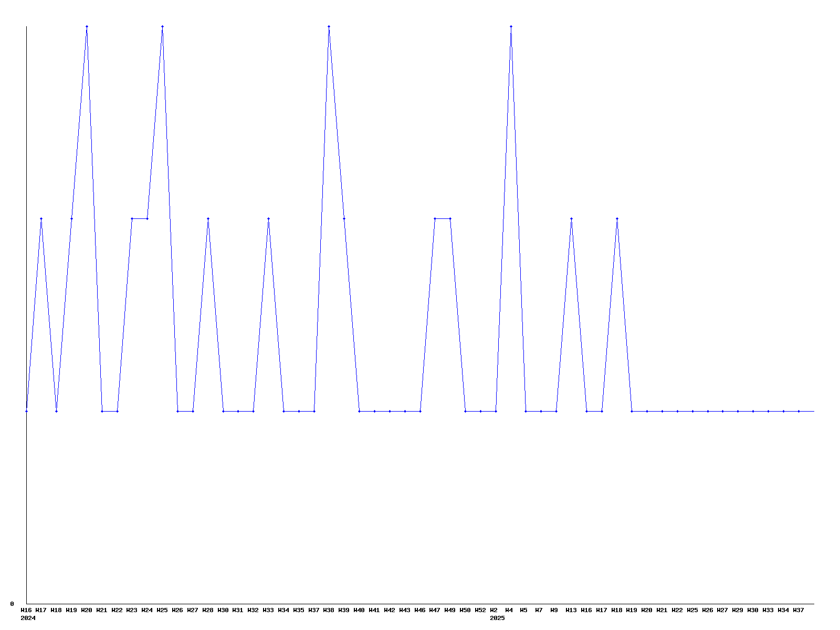Click the 2025 year label
Image resolution: width=840 pixels, height=630 pixels.
tap(497, 618)
